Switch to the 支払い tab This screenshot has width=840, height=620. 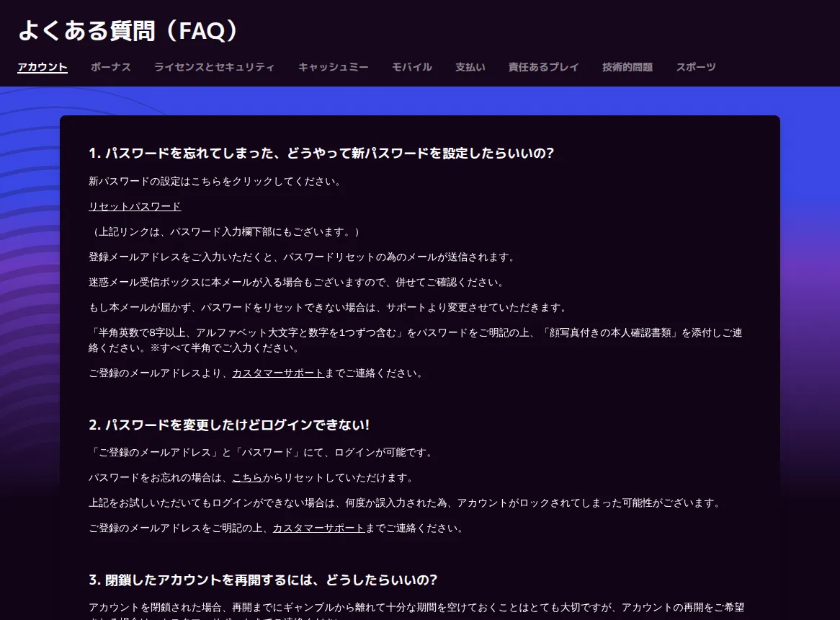[x=470, y=67]
